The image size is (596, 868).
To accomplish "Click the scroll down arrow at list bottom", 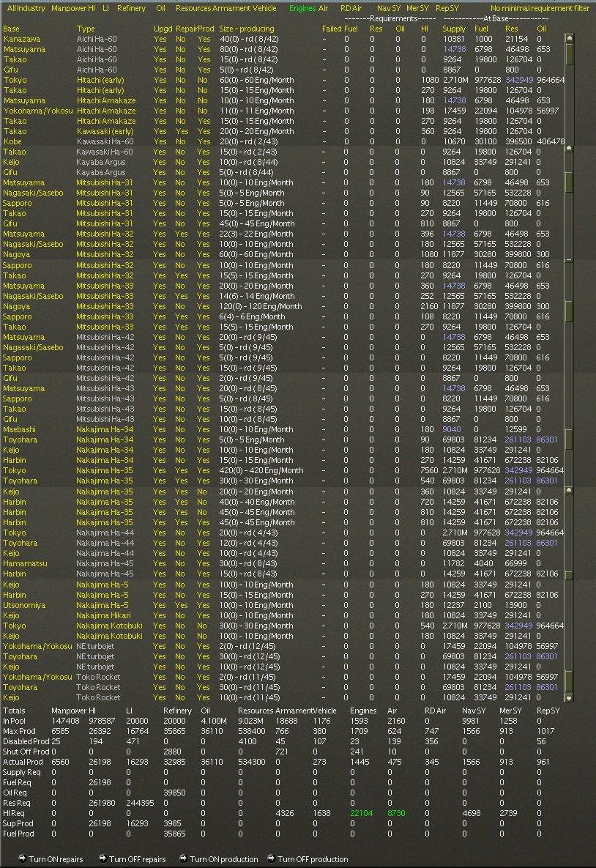I will pos(568,698).
